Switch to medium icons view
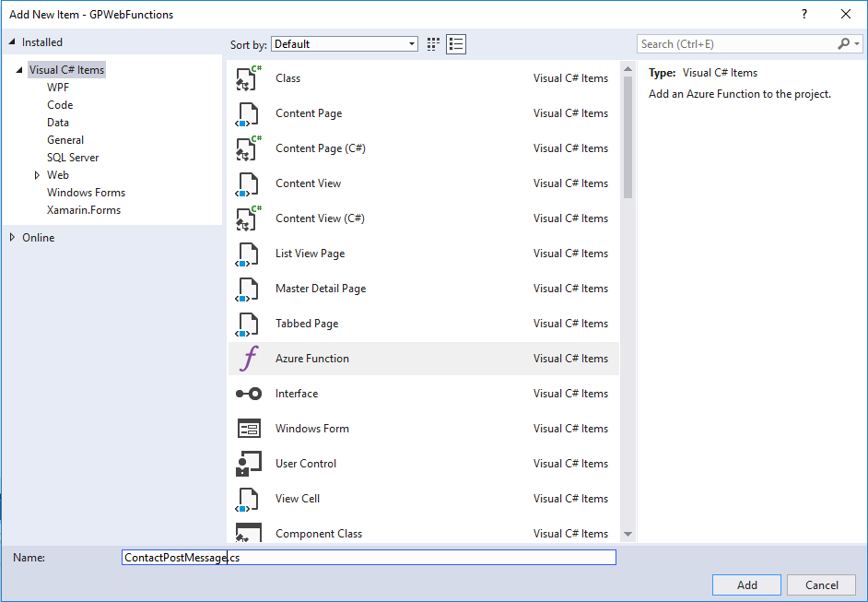Screen dimensions: 868x602 tap(433, 43)
